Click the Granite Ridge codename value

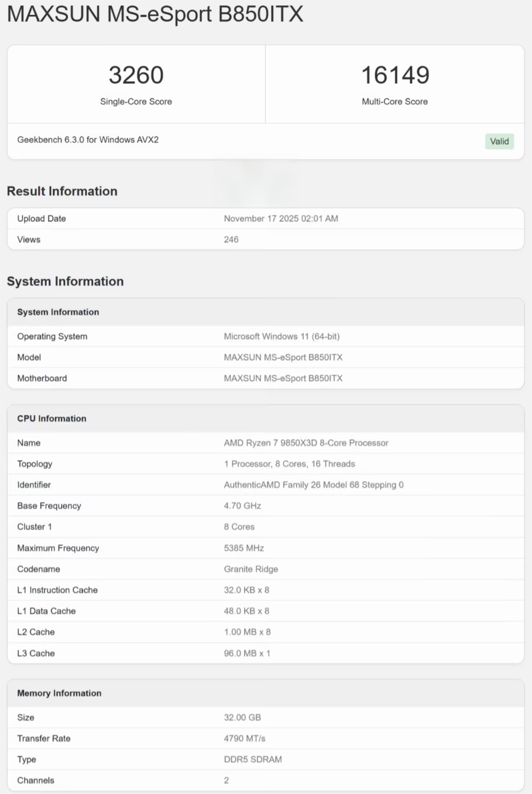pyautogui.click(x=251, y=569)
